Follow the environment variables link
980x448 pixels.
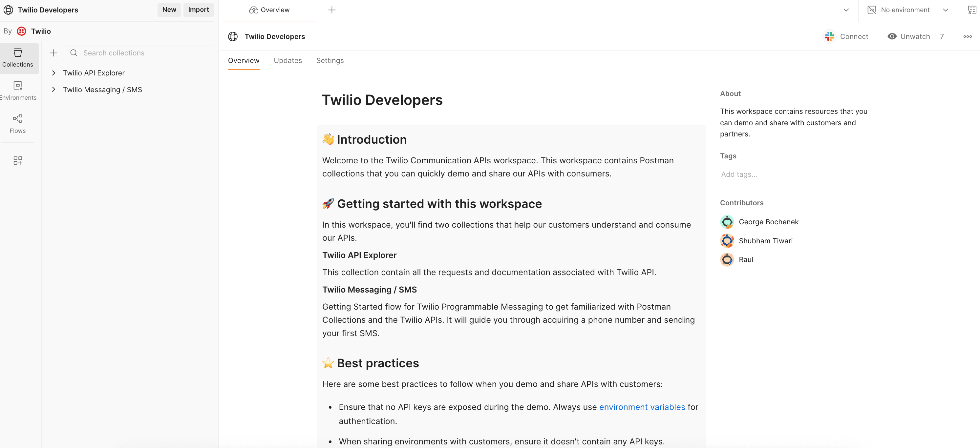pos(642,407)
